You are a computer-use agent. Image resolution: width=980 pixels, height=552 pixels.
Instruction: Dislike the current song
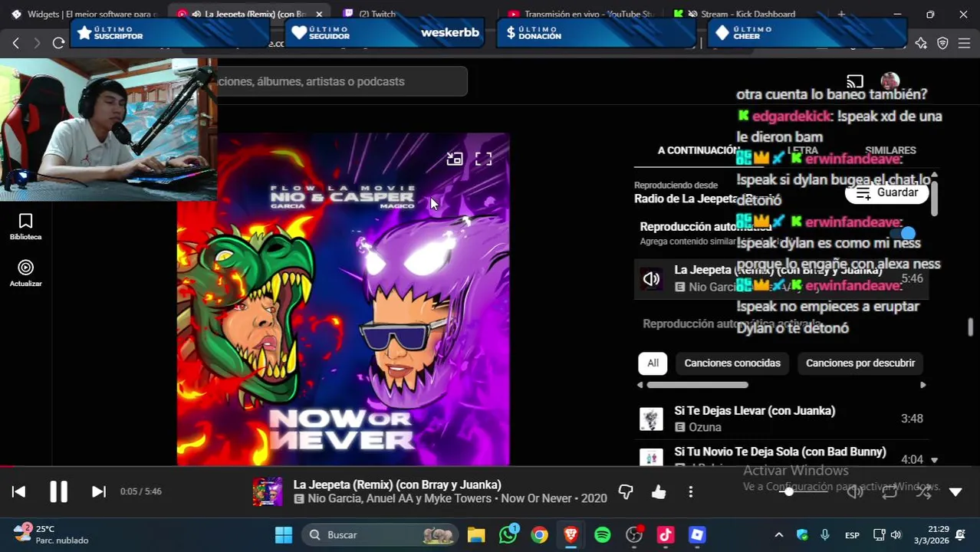[x=626, y=492]
